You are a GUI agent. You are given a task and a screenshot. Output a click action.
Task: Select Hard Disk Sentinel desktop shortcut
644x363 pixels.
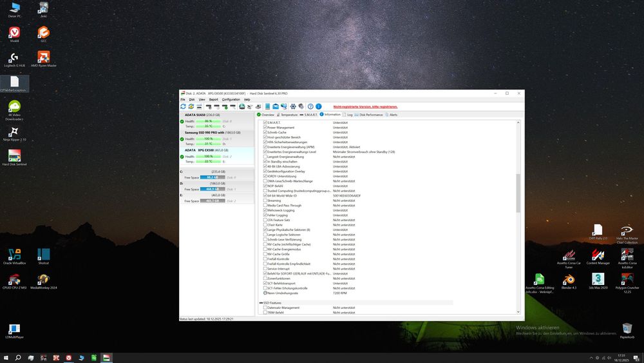point(14,158)
